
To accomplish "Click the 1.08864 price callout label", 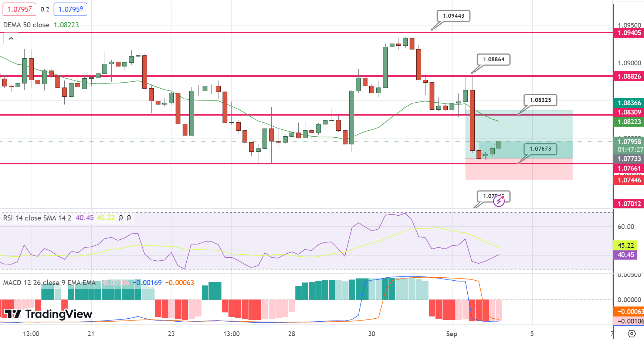I will tap(494, 59).
